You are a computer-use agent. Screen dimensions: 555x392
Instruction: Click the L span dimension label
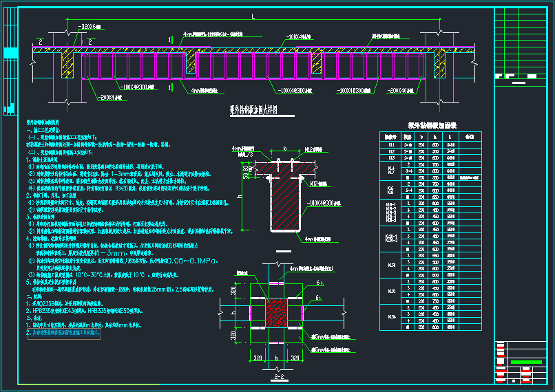point(253,15)
